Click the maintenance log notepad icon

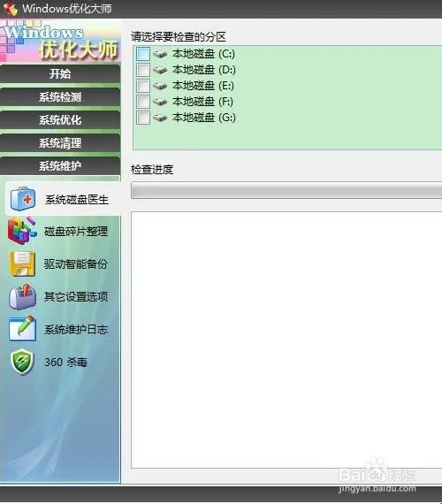(22, 329)
